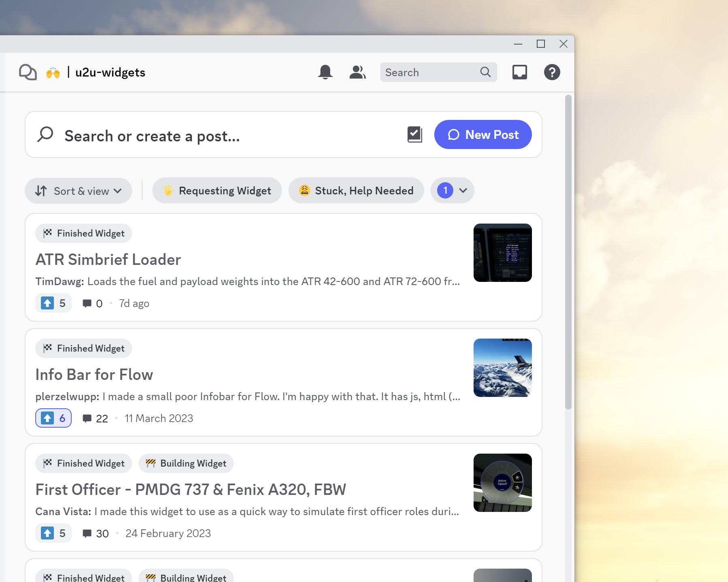Image resolution: width=728 pixels, height=582 pixels.
Task: Open the help question mark icon
Action: point(552,72)
